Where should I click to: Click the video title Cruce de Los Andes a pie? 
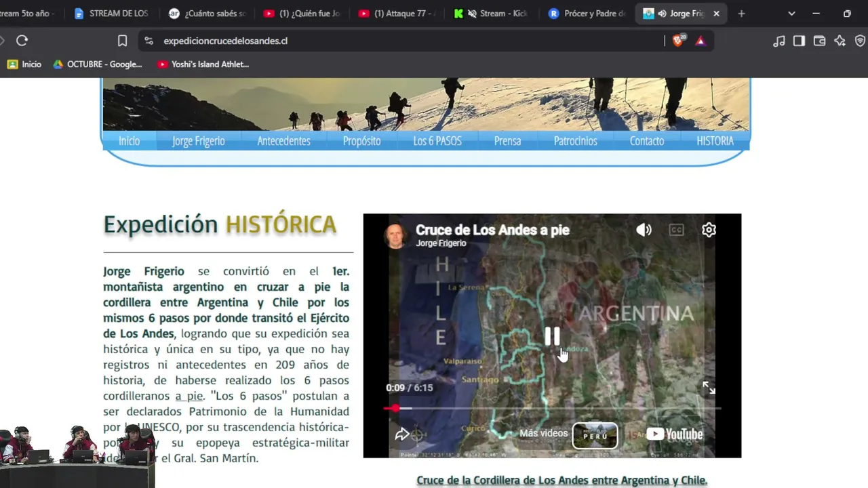pos(492,230)
